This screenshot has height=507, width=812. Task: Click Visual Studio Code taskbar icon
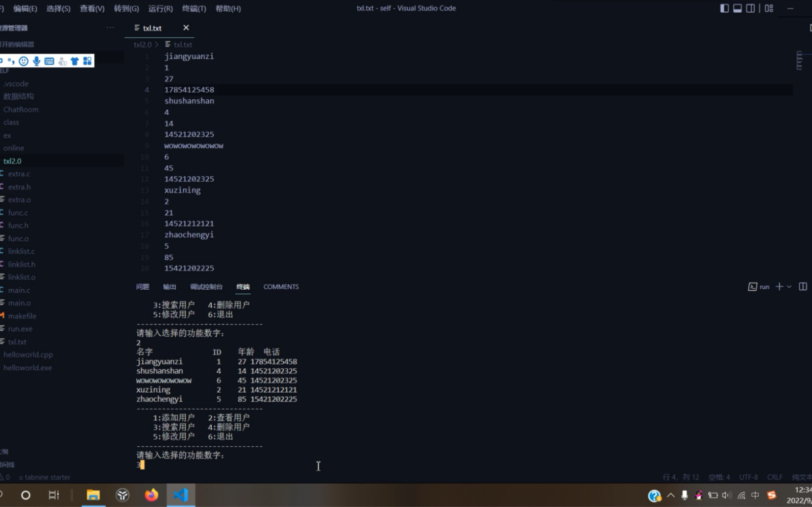click(x=181, y=495)
